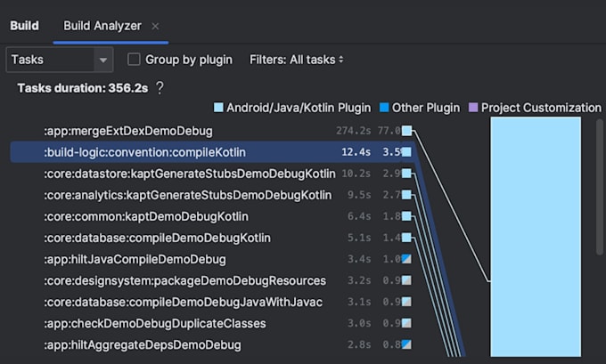
Task: Click the vertical scrollbar of task list
Action: pos(600,187)
